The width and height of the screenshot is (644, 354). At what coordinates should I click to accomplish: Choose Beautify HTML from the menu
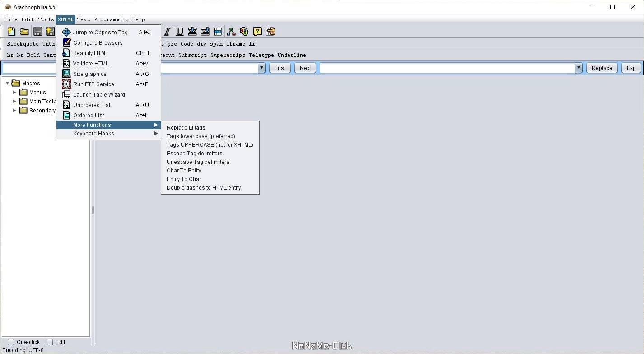[x=108, y=53]
